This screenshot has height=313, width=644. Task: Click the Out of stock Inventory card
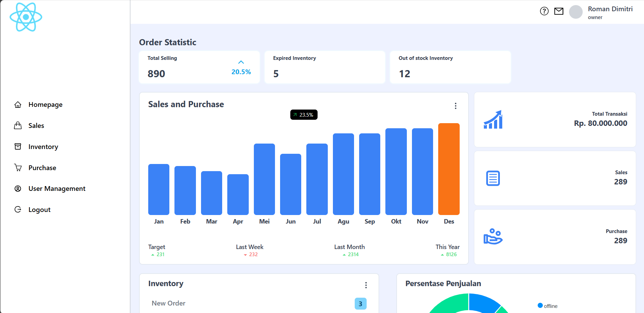tap(450, 67)
